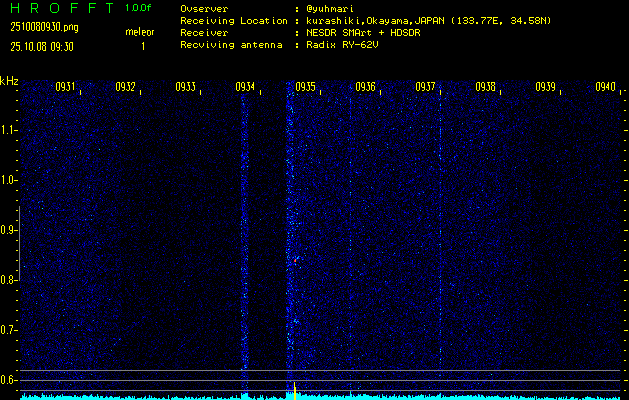The height and width of the screenshot is (400, 629).
Task: Click the red meteor echo spot
Action: coord(295,261)
